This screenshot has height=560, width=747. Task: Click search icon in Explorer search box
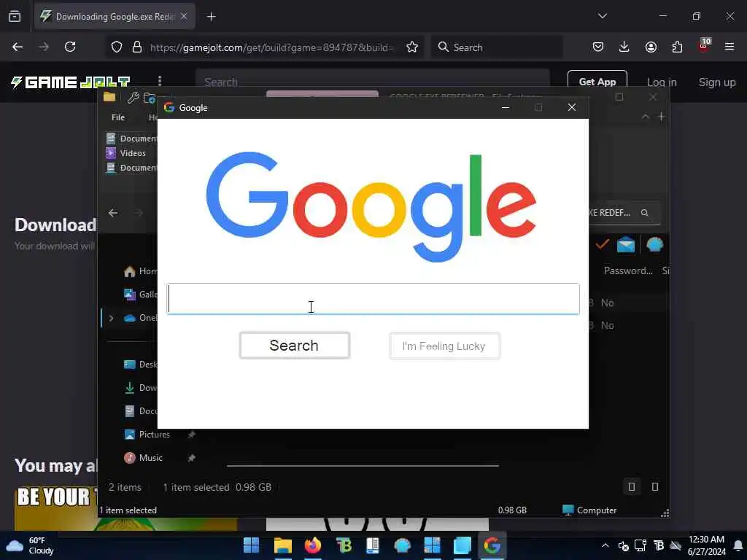645,213
